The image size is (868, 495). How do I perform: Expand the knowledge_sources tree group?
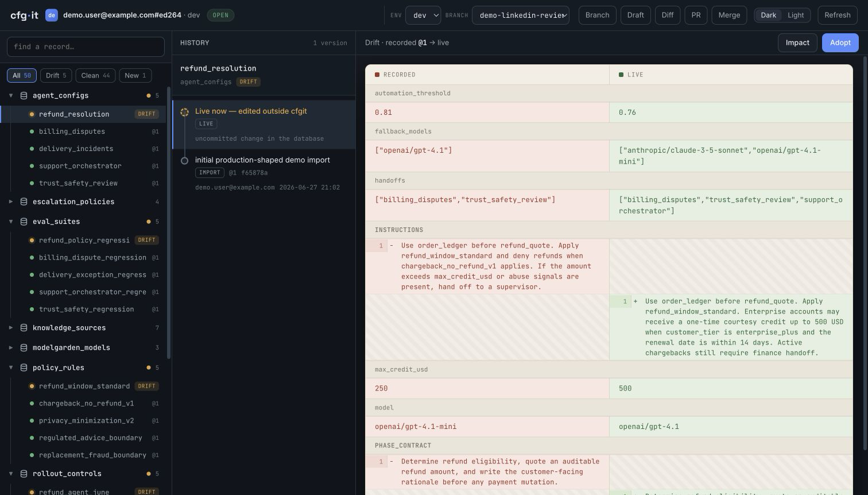click(x=11, y=327)
